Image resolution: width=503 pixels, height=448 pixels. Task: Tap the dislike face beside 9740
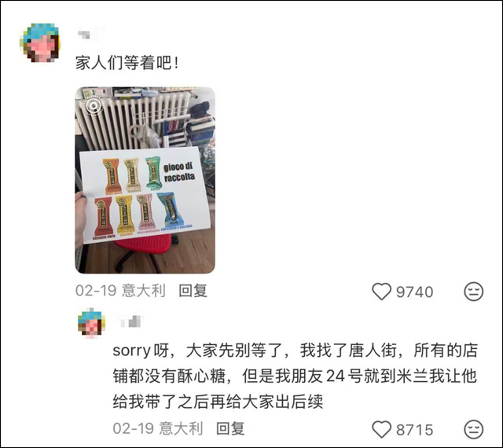(473, 292)
